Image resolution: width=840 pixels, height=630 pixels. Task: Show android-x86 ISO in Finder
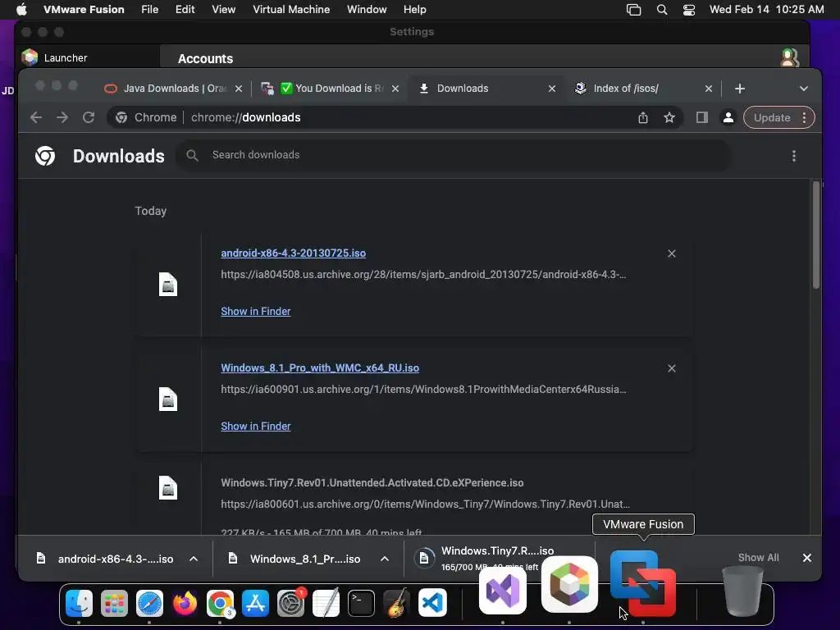[256, 311]
